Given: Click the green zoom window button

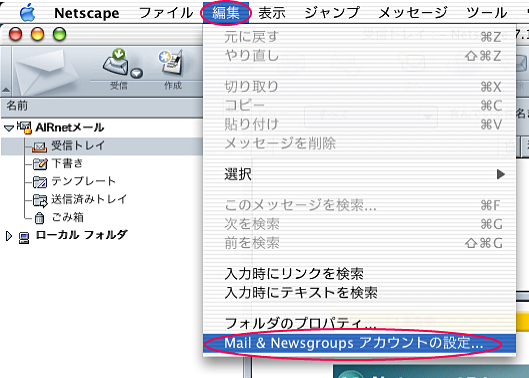Looking at the screenshot, I should (x=59, y=35).
